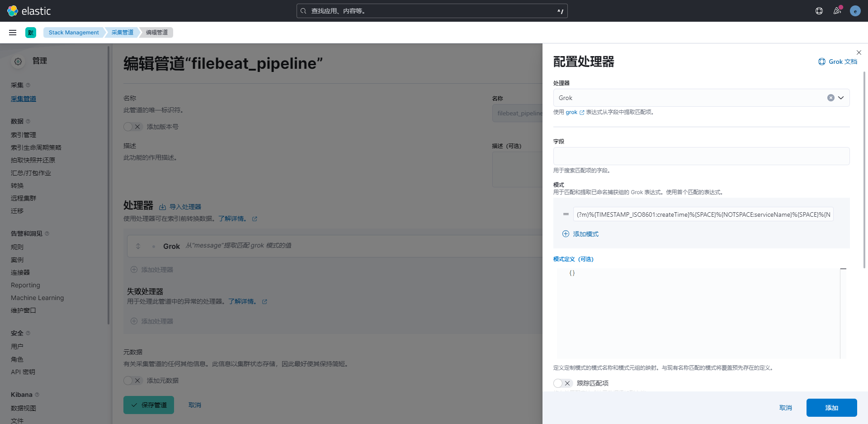Click the green space selector icon
Viewport: 868px width, 424px height.
tap(31, 33)
